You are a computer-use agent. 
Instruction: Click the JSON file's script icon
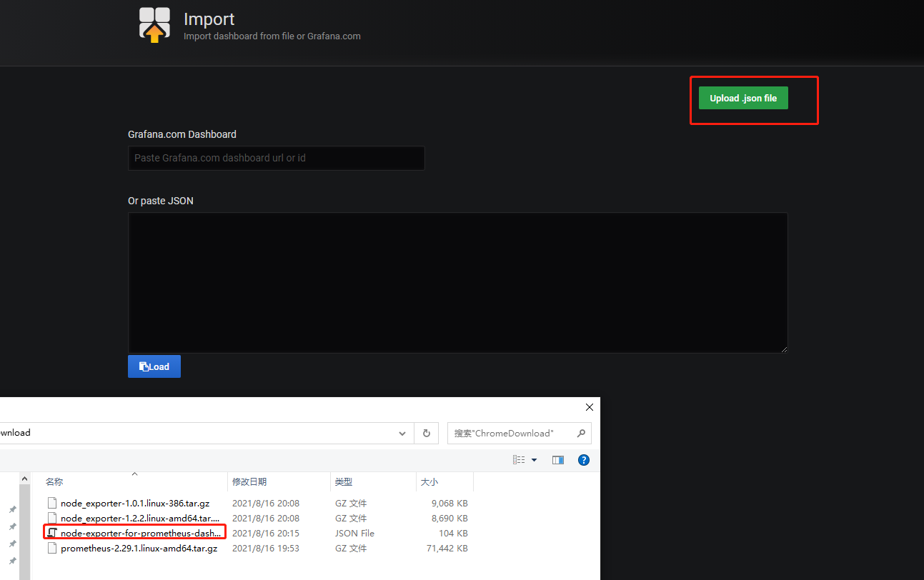click(51, 533)
